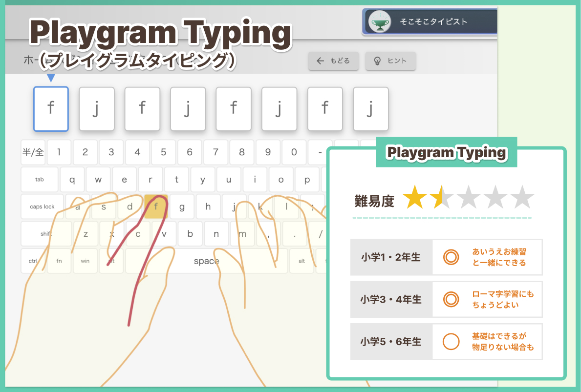Click the y key
The width and height of the screenshot is (581, 392).
click(x=203, y=180)
